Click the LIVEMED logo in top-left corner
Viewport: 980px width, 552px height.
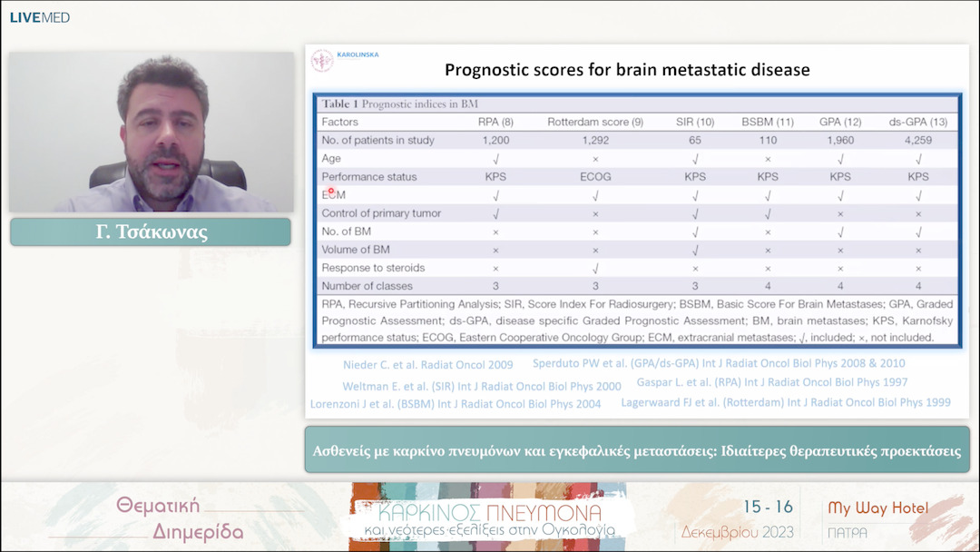point(40,17)
